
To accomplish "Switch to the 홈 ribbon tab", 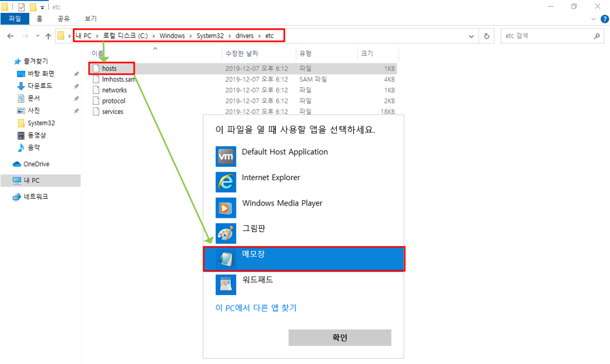I will tap(39, 18).
